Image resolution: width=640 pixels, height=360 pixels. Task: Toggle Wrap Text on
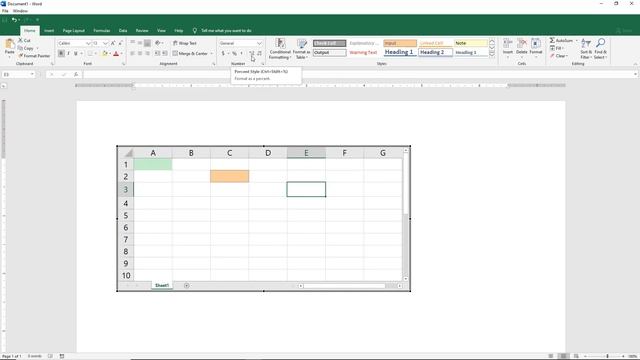184,43
